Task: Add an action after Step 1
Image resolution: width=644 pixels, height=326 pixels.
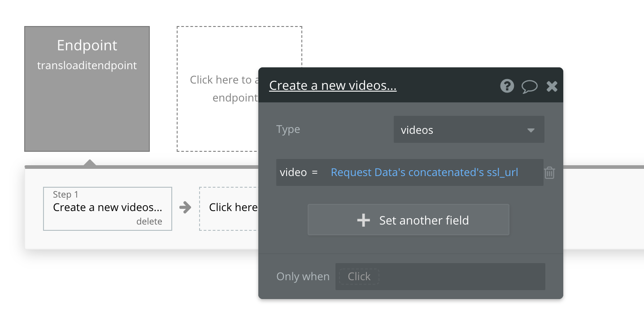Action: coord(229,208)
